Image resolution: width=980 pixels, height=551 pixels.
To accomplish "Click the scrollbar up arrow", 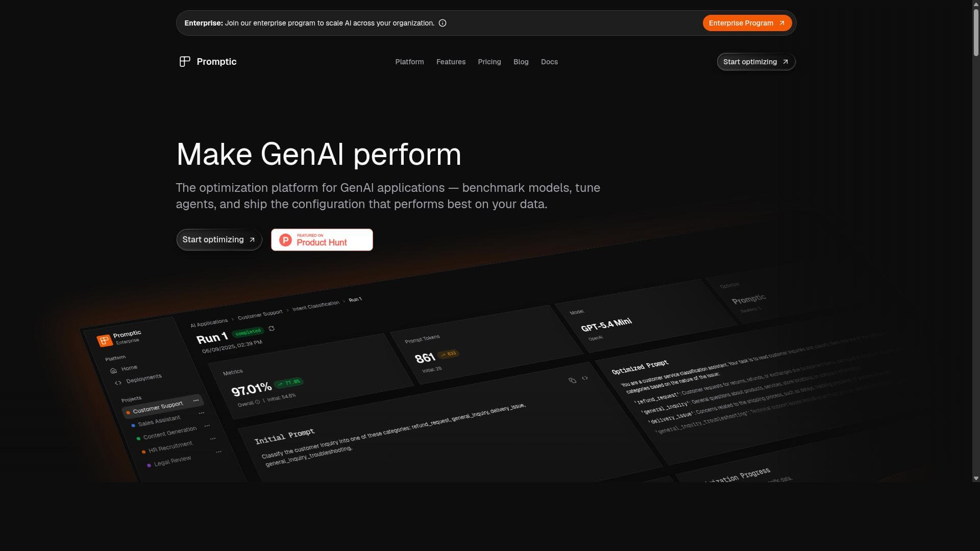I will click(976, 4).
